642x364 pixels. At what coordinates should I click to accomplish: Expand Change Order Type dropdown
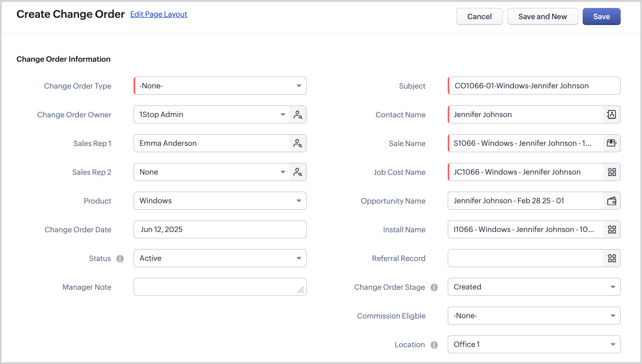point(220,86)
